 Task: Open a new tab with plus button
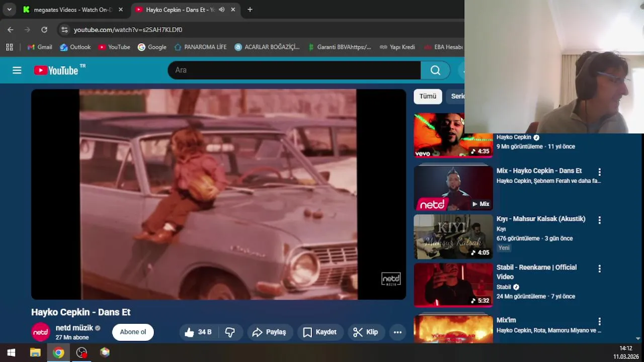click(250, 10)
